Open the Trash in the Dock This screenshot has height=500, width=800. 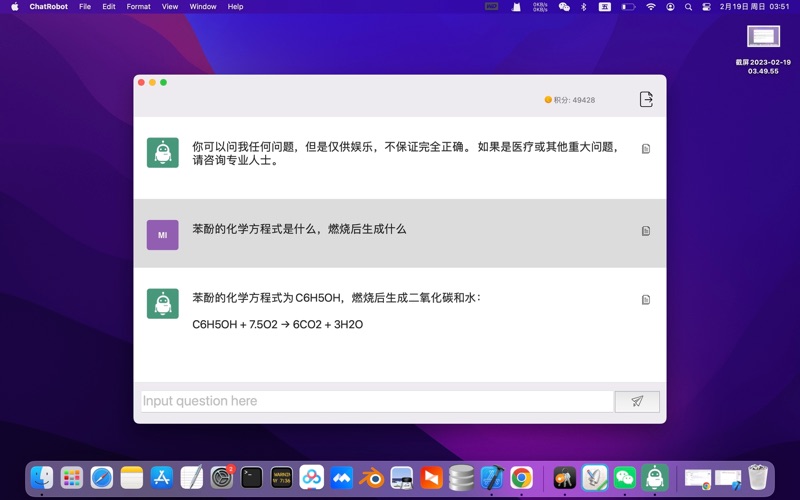pos(758,477)
